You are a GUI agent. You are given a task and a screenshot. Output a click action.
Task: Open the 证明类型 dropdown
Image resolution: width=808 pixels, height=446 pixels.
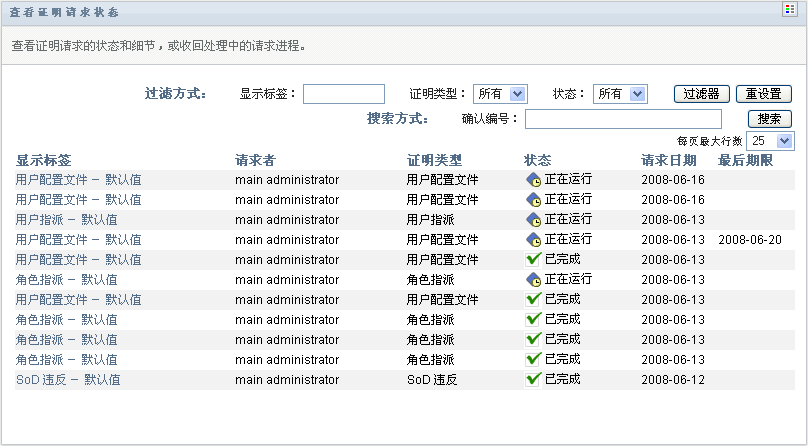500,94
